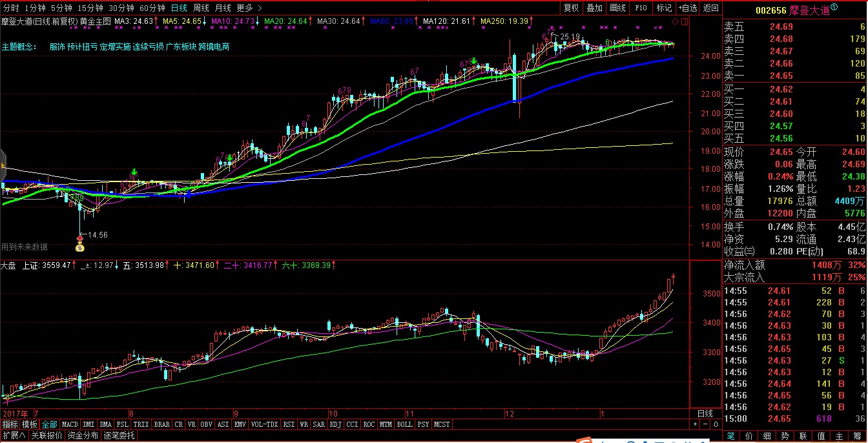
Task: Click the circled 1 badge beside 摩登大道
Action: (x=834, y=8)
